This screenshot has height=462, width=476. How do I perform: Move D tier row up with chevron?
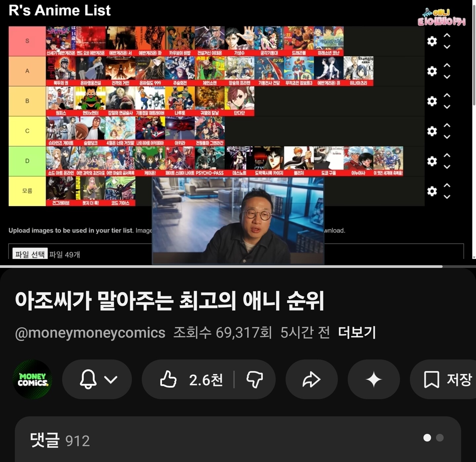coord(447,155)
